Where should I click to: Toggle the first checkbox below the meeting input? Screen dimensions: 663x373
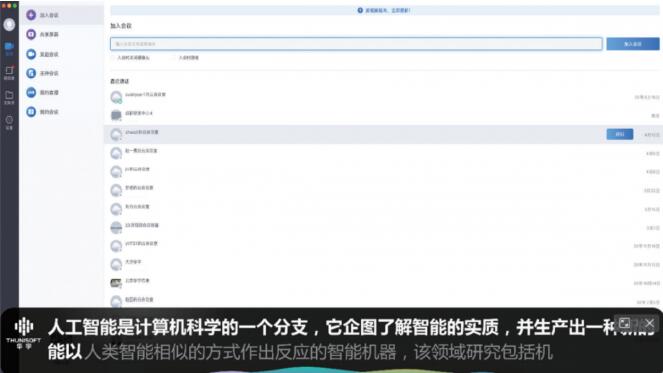[x=113, y=58]
